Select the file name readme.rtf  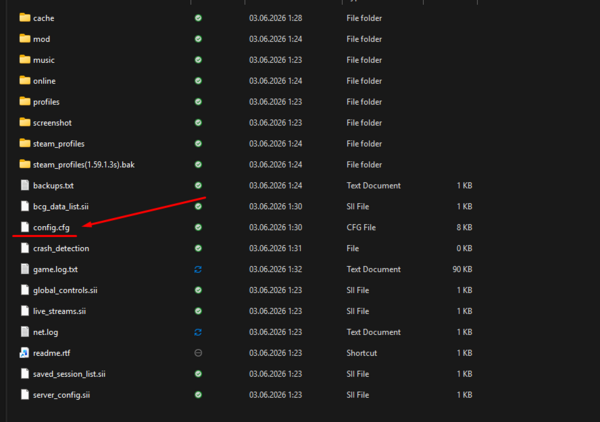pyautogui.click(x=52, y=353)
